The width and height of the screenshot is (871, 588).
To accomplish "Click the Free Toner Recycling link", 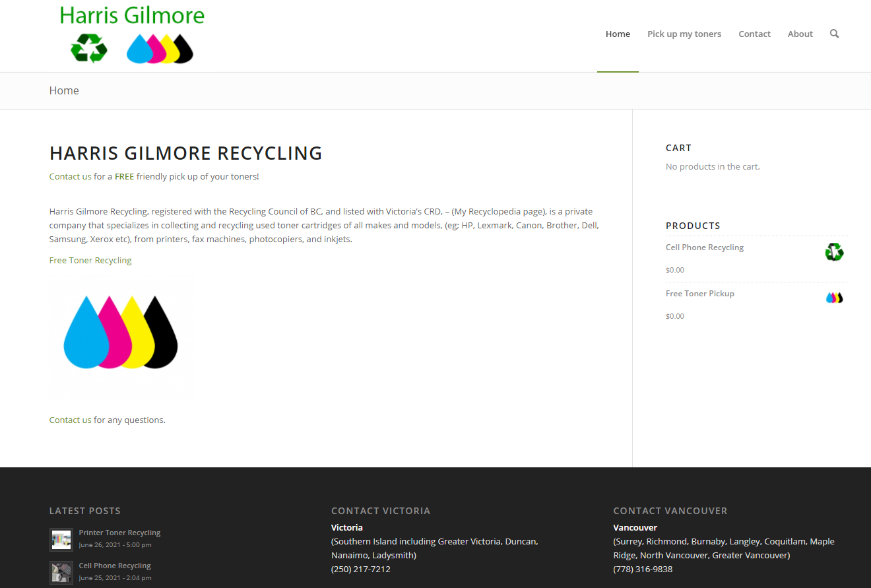I will [90, 260].
